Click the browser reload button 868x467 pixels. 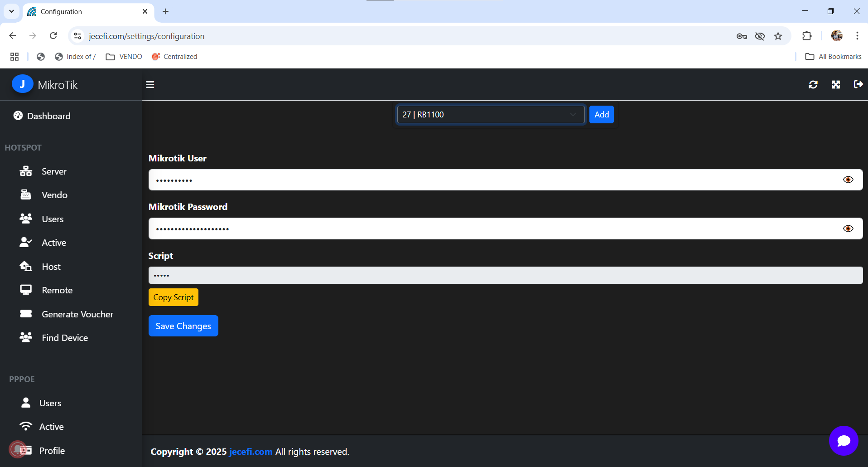click(53, 36)
